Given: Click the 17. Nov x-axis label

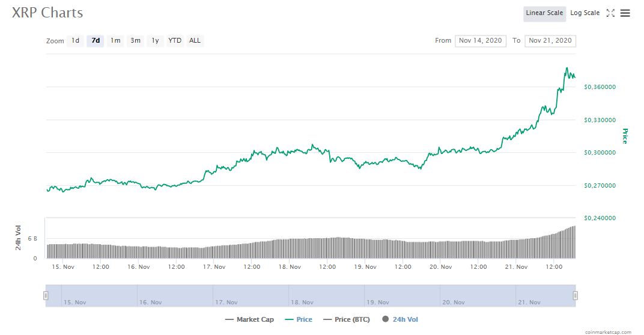Looking at the screenshot, I should (x=214, y=267).
